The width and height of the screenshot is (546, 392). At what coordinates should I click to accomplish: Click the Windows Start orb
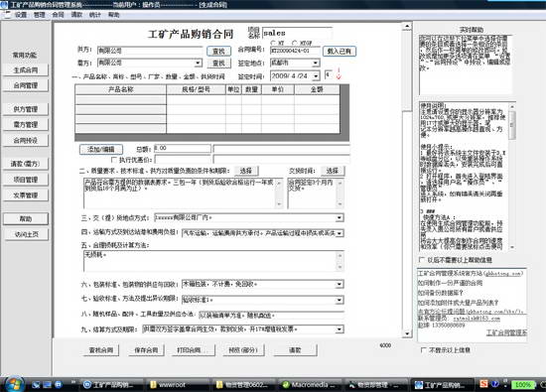point(14,384)
